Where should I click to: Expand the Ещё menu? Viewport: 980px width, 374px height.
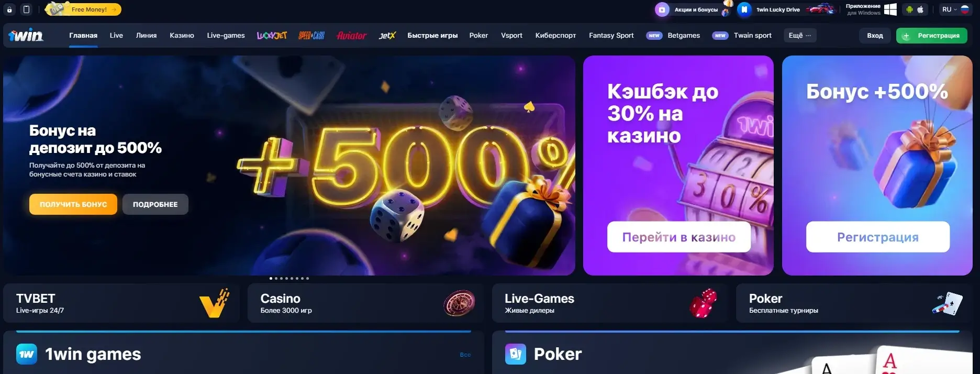(799, 35)
